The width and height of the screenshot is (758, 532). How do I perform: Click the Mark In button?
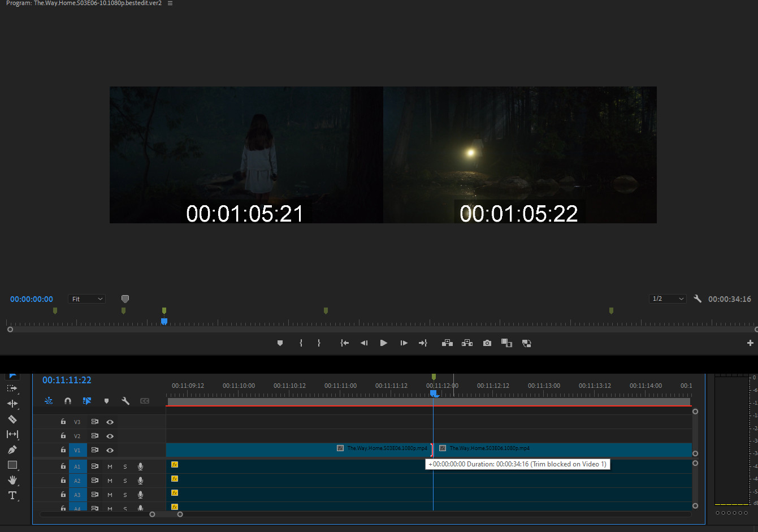coord(301,343)
